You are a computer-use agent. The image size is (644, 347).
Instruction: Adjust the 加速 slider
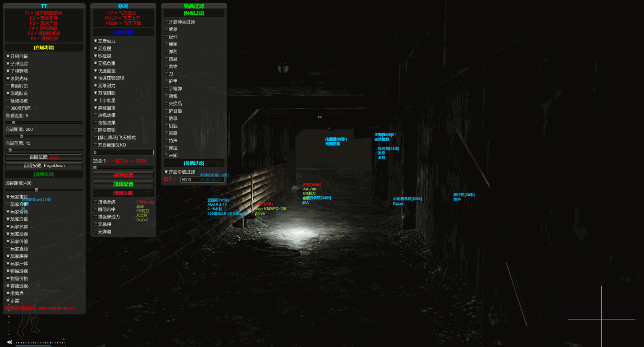tap(123, 167)
